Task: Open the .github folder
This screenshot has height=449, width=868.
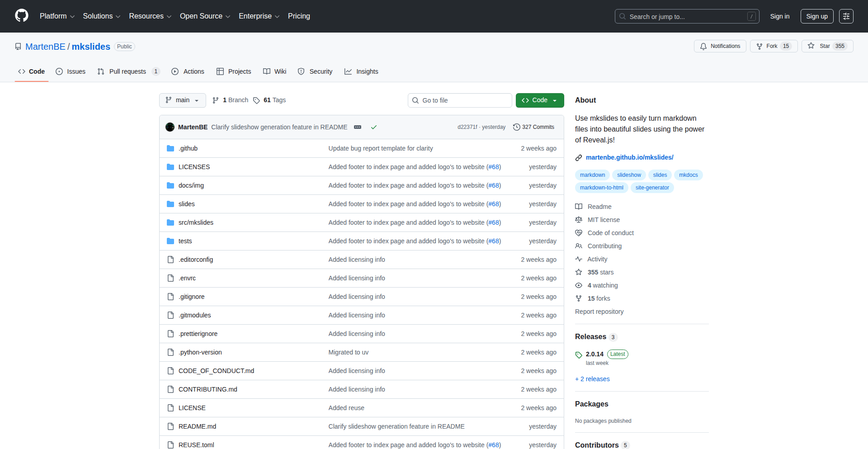Action: 188,148
